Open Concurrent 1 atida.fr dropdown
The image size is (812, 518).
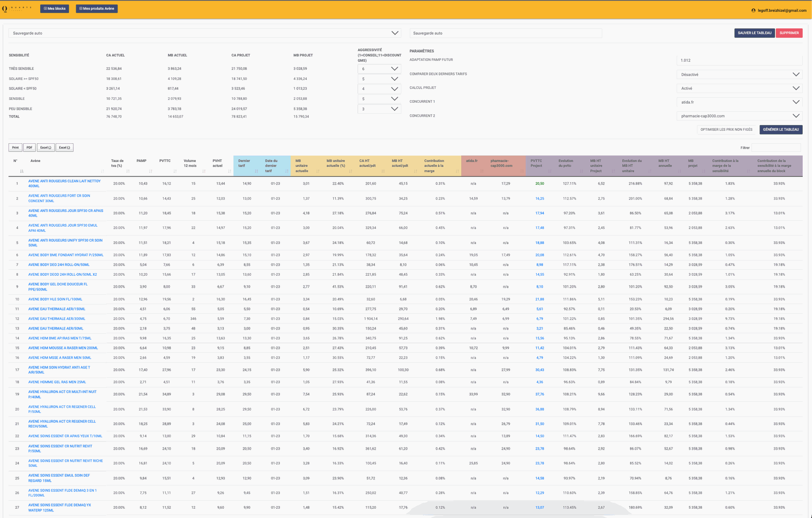coord(739,102)
